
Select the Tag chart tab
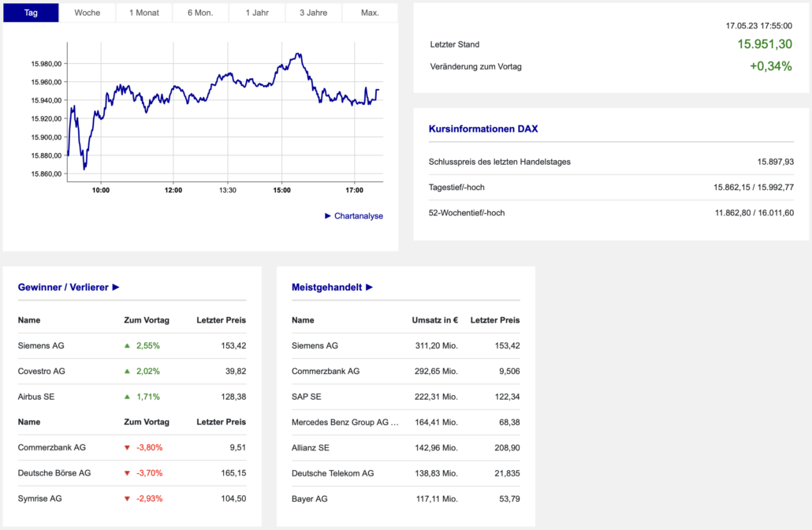[31, 13]
